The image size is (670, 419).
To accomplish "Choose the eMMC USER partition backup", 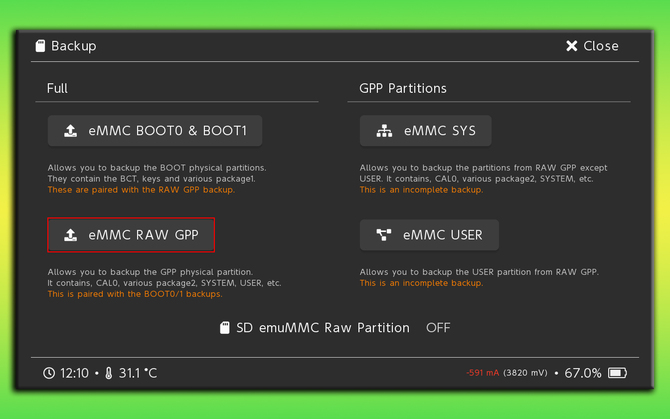I will [x=429, y=235].
